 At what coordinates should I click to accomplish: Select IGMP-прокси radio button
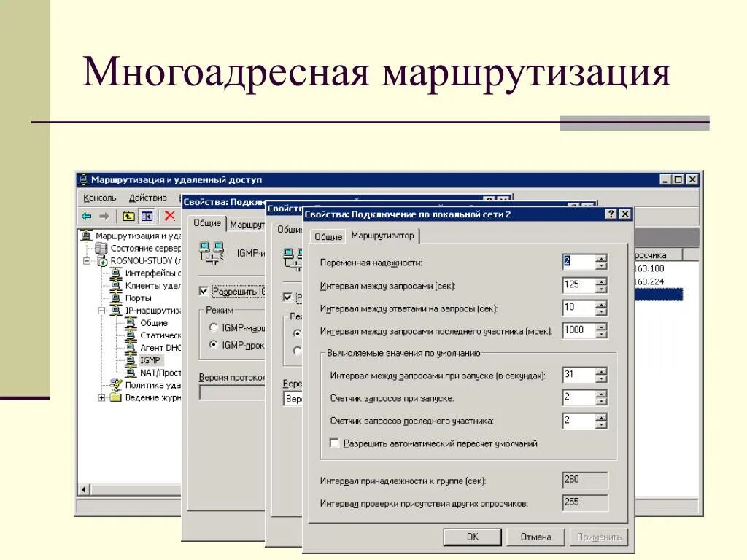(214, 344)
